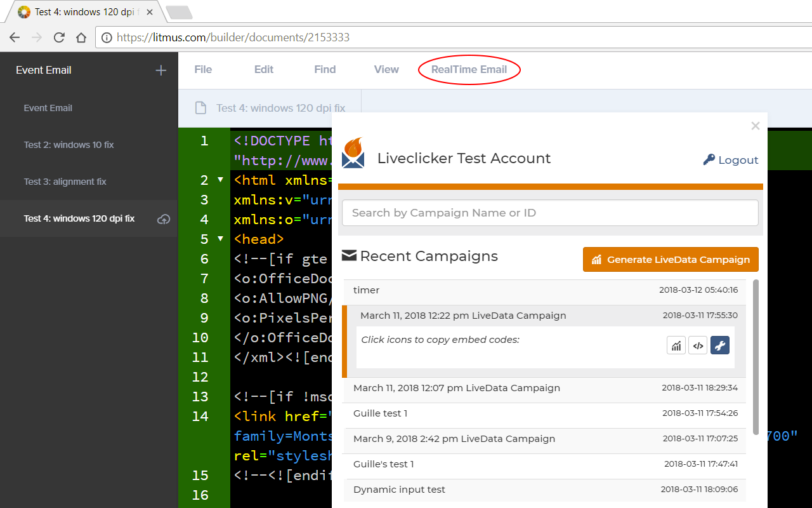812x508 pixels.
Task: Focus the Search by Campaign Name field
Action: pos(550,213)
